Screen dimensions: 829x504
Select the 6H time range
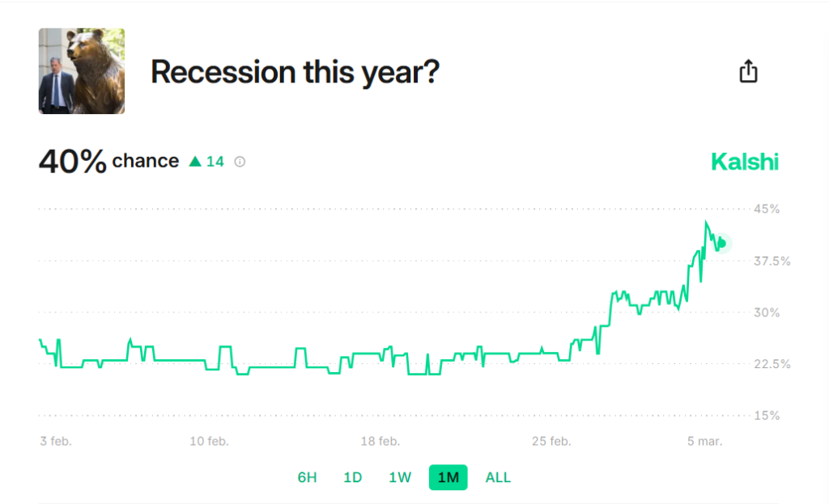[x=307, y=477]
